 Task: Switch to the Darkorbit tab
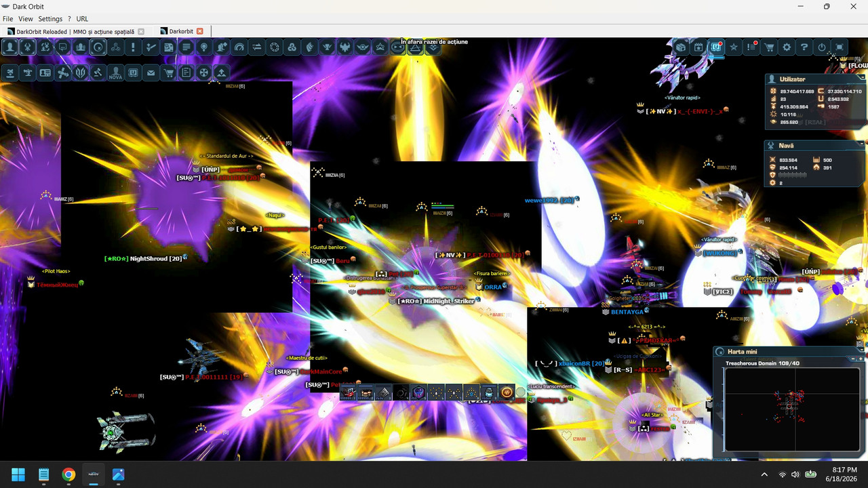point(181,31)
